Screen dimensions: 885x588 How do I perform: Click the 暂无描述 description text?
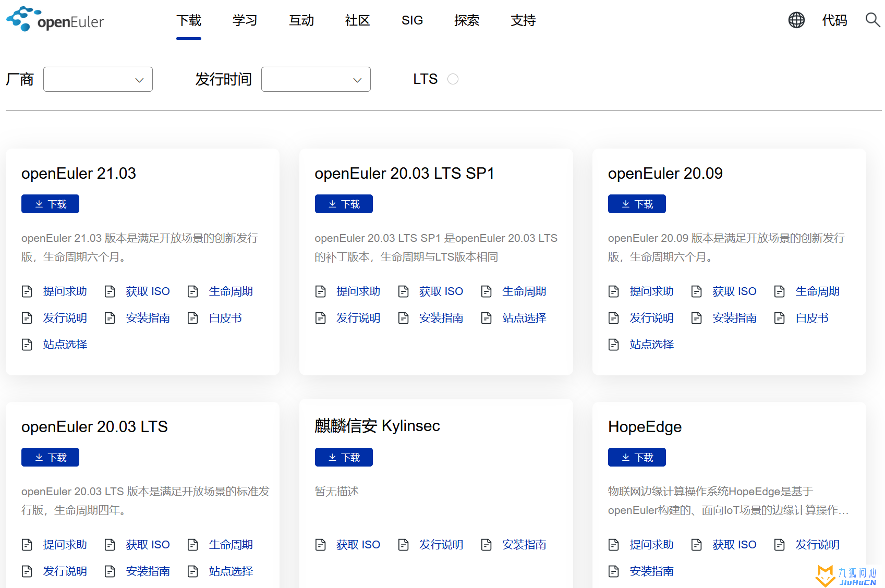click(x=337, y=492)
